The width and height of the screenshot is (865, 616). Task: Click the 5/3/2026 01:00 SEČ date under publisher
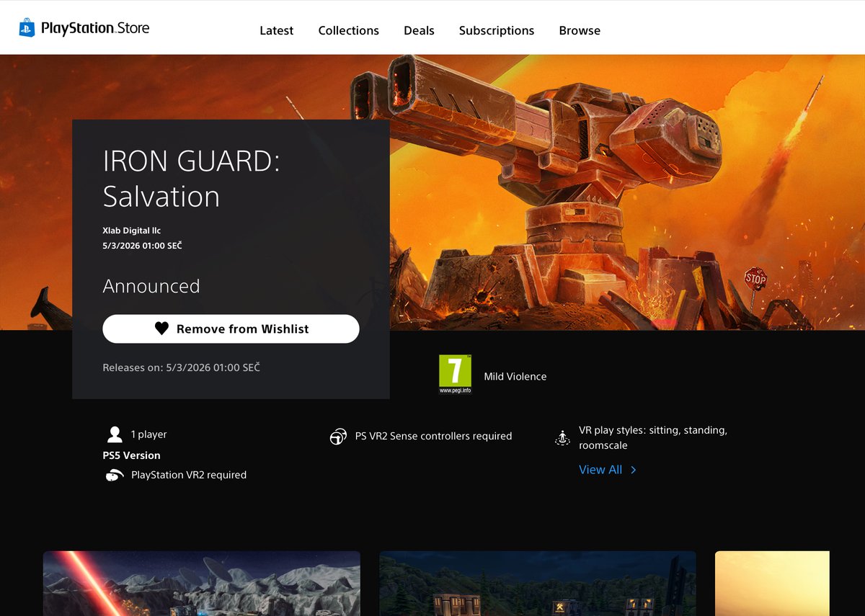click(142, 246)
